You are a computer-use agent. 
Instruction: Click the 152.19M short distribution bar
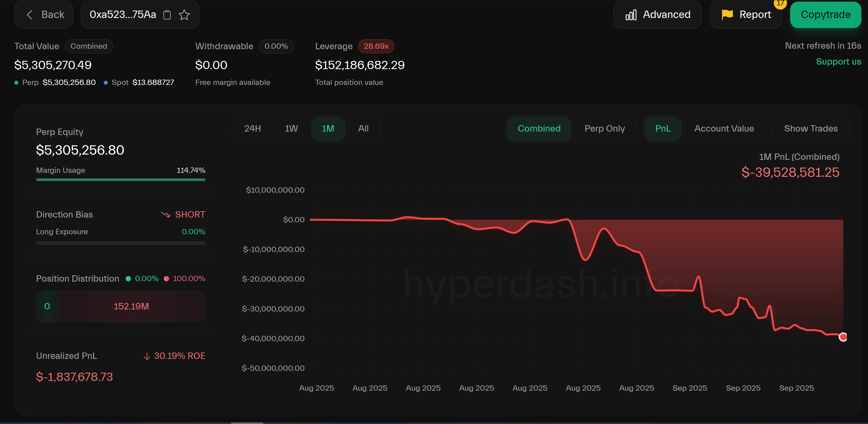tap(131, 306)
